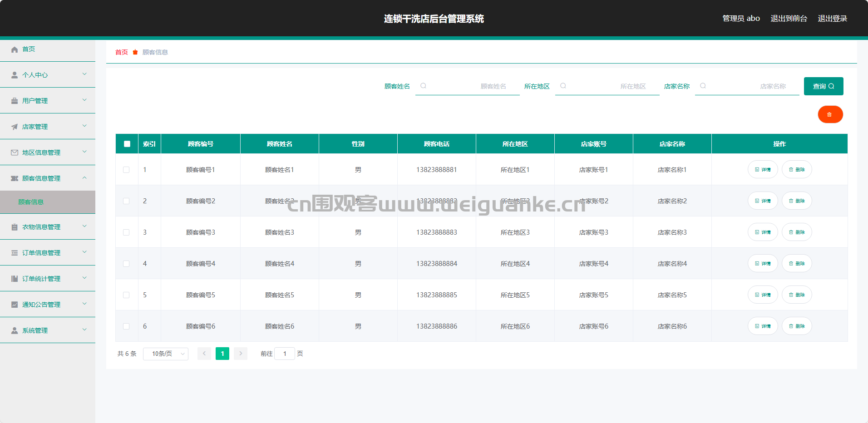
Task: Open 衣物信息管理 menu label
Action: click(41, 227)
